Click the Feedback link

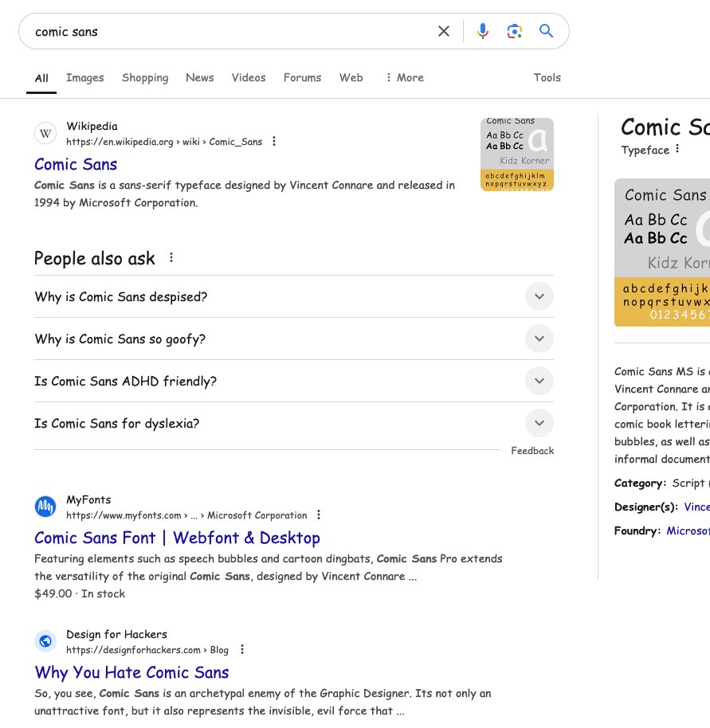pyautogui.click(x=532, y=451)
